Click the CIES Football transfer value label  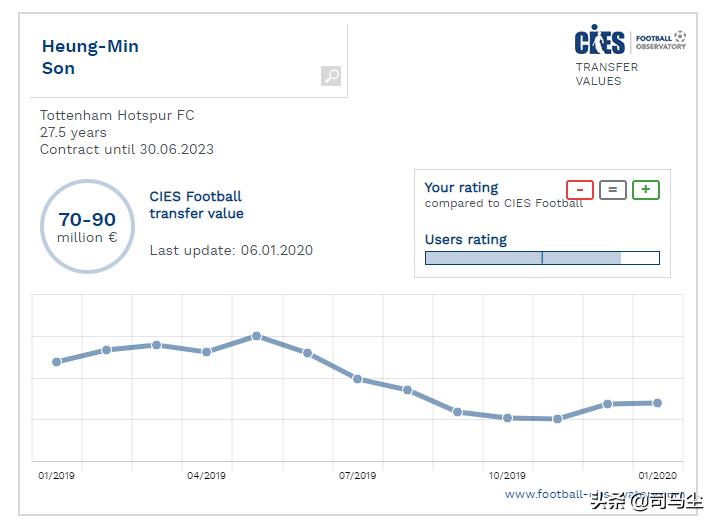[196, 205]
